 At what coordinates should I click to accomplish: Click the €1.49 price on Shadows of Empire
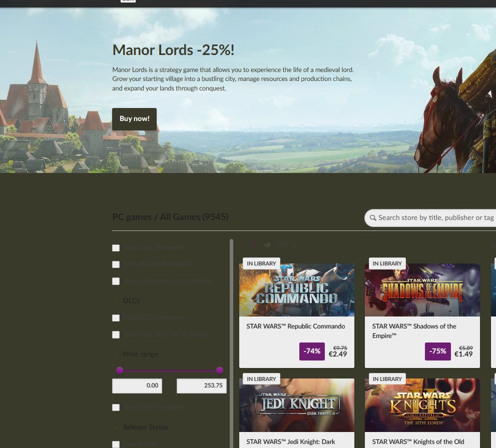(463, 354)
